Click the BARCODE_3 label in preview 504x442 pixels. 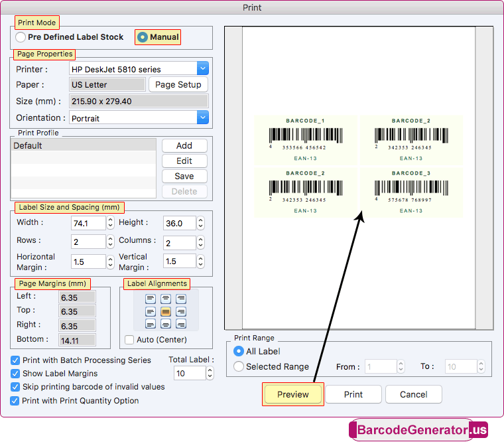tap(410, 192)
